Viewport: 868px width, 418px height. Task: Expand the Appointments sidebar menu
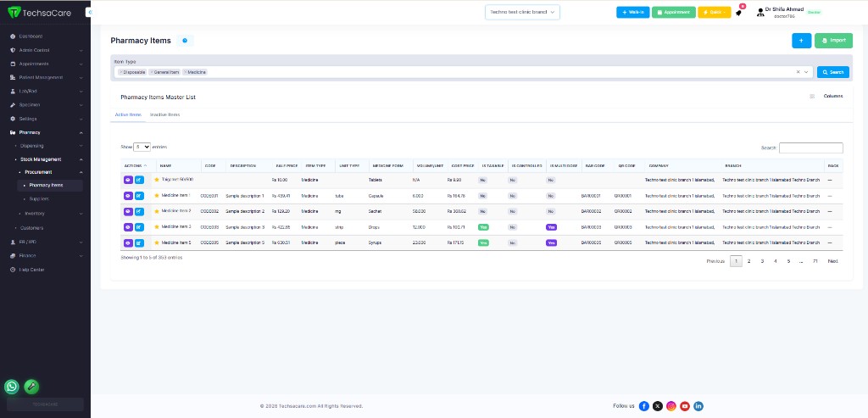(47, 64)
